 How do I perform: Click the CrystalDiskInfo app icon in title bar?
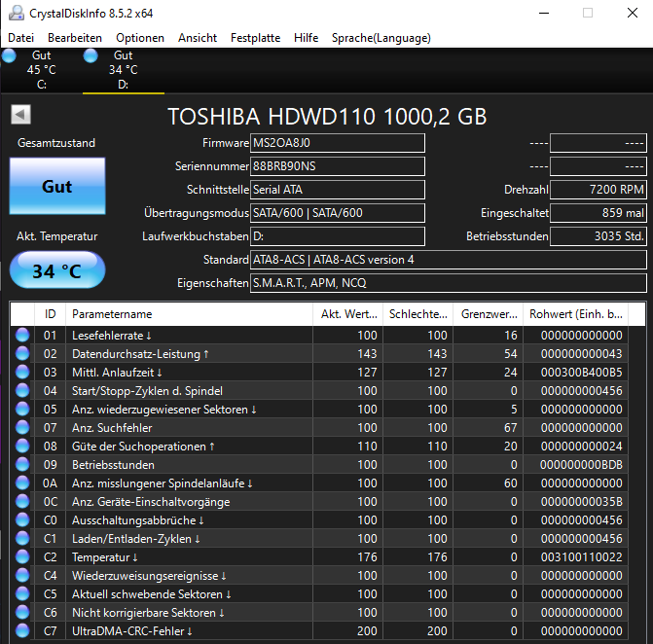point(17,13)
